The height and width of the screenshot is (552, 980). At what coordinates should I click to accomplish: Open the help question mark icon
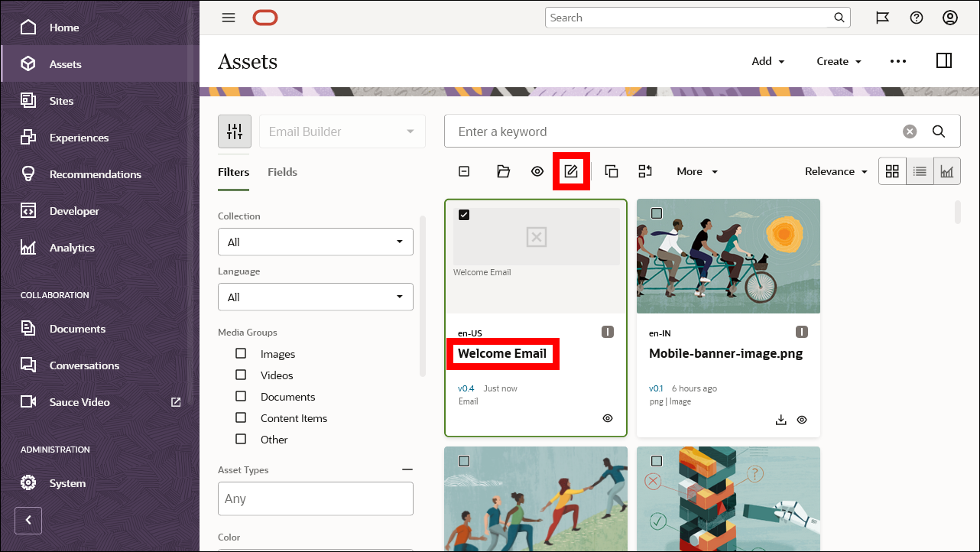[x=917, y=18]
